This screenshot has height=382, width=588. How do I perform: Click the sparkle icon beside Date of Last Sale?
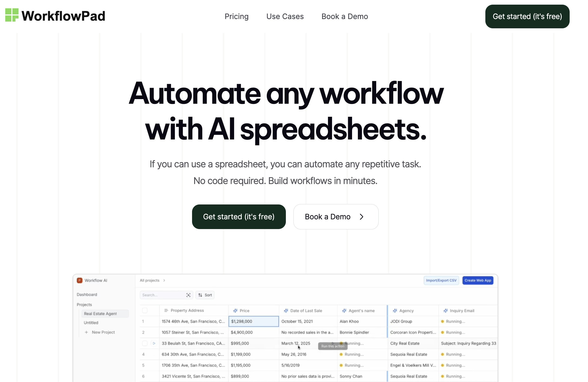click(x=286, y=311)
